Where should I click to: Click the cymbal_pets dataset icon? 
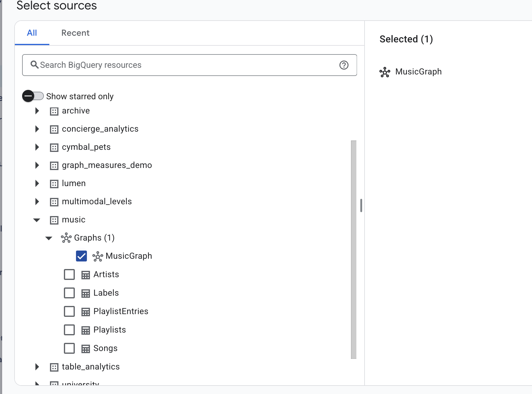pyautogui.click(x=54, y=148)
